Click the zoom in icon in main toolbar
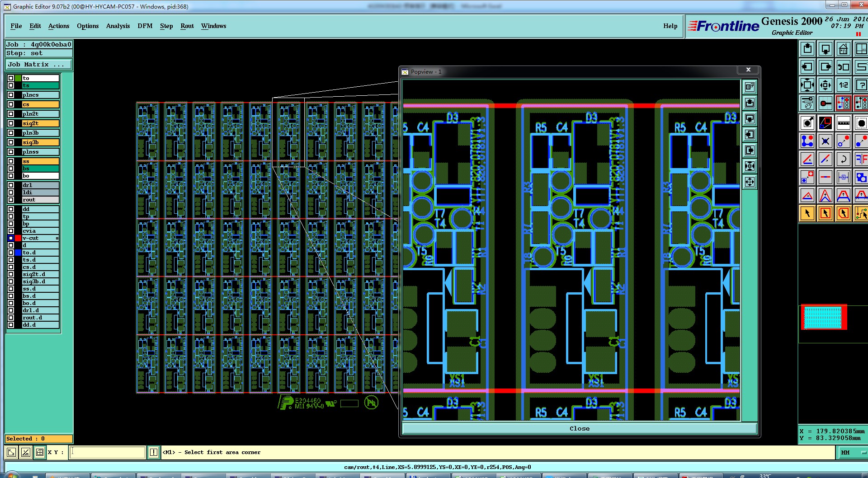 807,85
